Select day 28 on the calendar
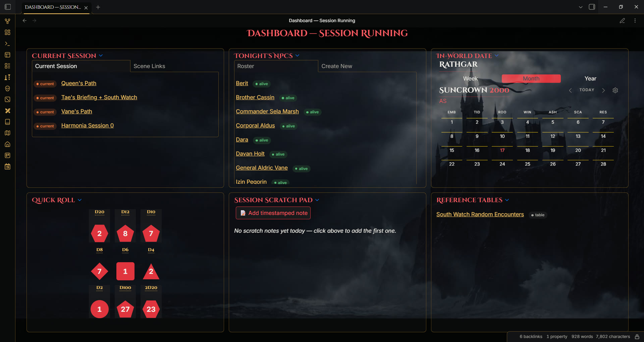Screen dimensions: 644x342 click(x=603, y=164)
